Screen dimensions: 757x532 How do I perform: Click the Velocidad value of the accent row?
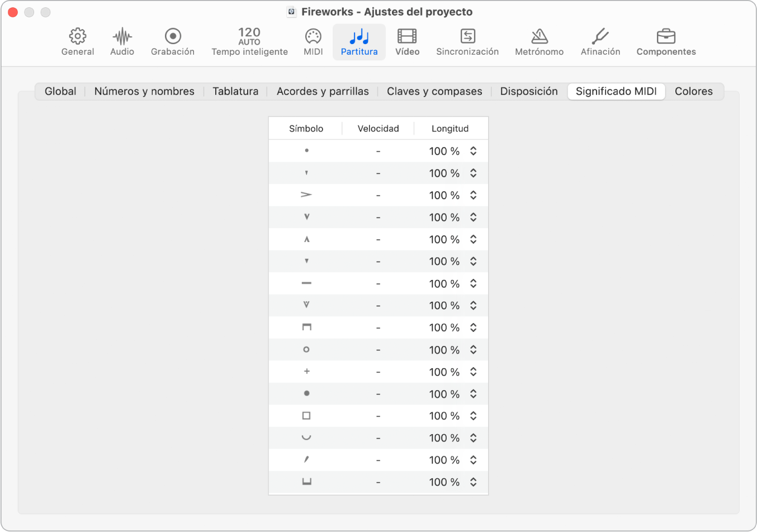coord(378,196)
